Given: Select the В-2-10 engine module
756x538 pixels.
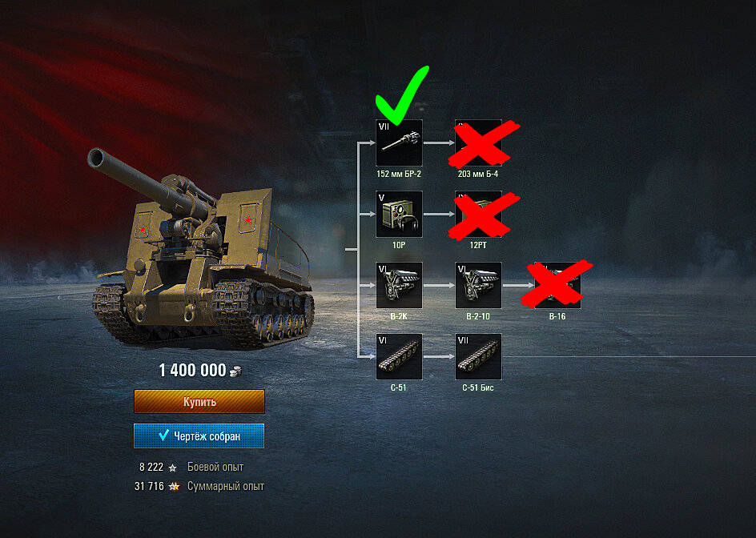Looking at the screenshot, I should (478, 285).
